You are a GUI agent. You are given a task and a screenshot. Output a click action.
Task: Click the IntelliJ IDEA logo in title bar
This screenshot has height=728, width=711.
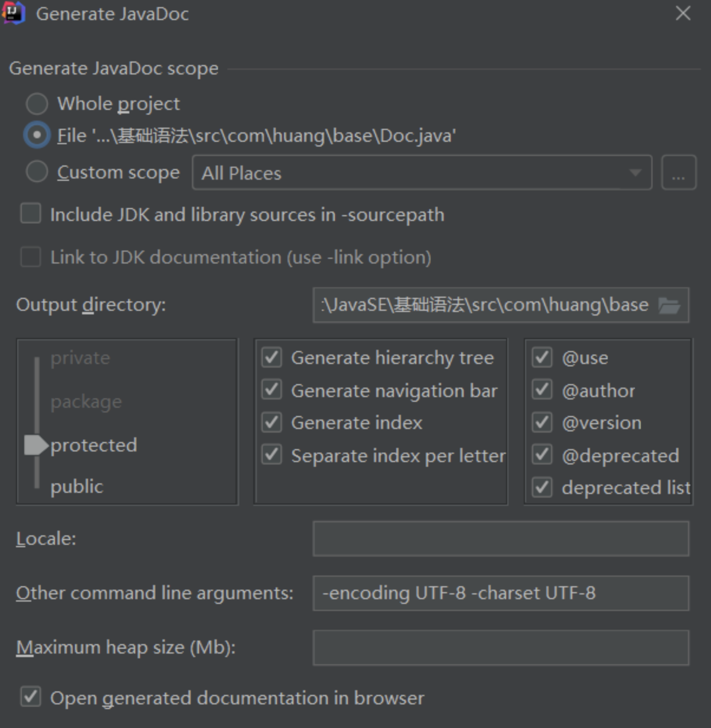(14, 13)
